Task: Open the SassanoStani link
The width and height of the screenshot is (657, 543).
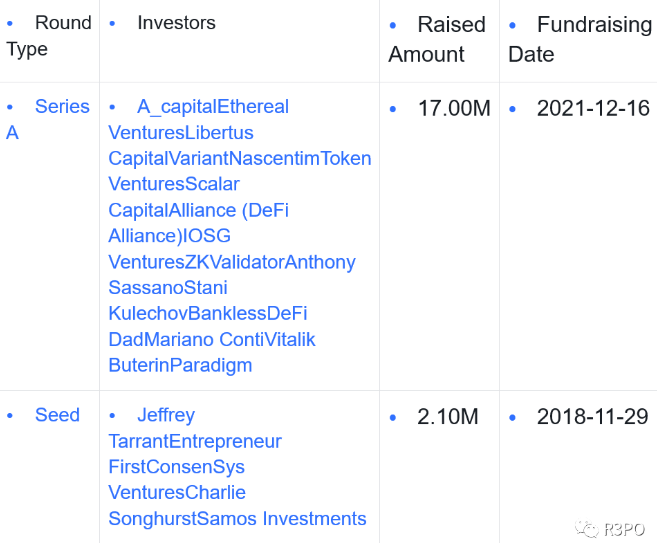Action: click(x=168, y=288)
